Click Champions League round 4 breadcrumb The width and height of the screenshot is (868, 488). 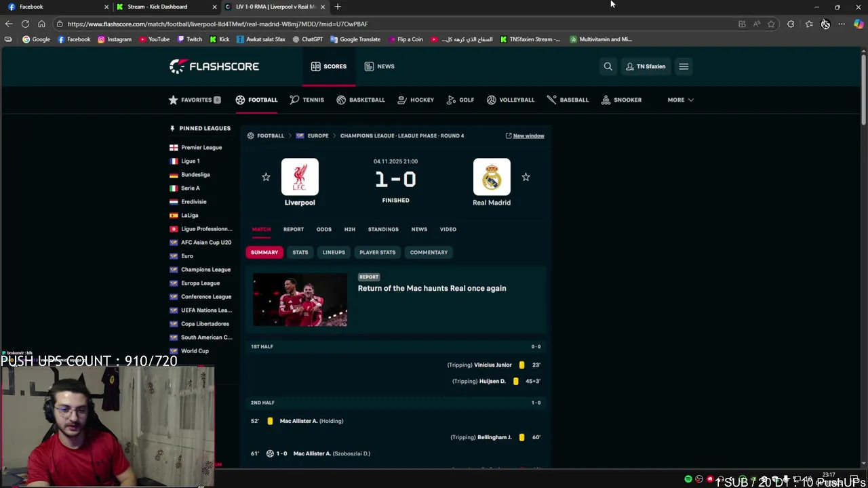pyautogui.click(x=402, y=136)
